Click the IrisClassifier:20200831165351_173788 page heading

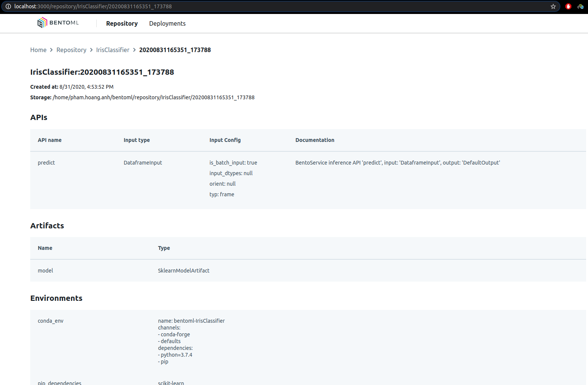[x=102, y=72]
